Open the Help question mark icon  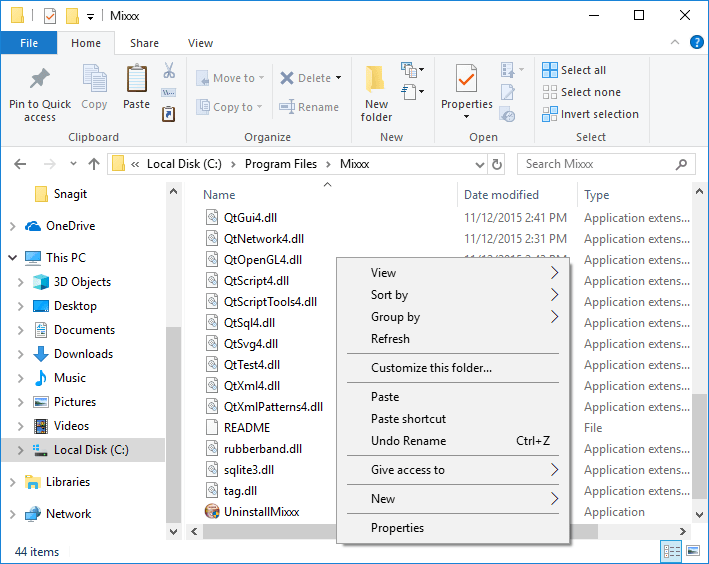point(696,43)
